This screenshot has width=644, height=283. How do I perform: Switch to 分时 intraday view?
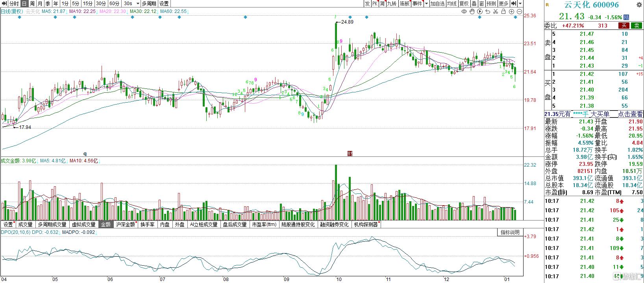pos(14,4)
